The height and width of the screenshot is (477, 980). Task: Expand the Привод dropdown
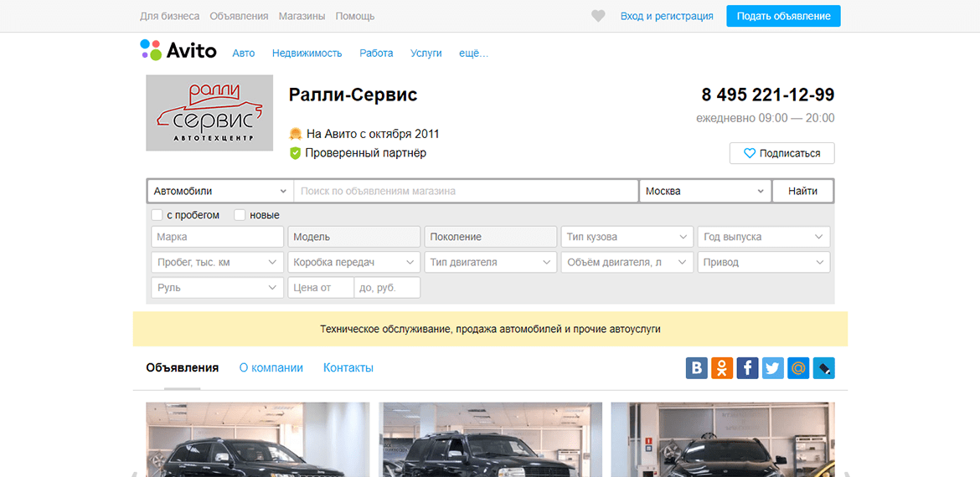point(764,262)
